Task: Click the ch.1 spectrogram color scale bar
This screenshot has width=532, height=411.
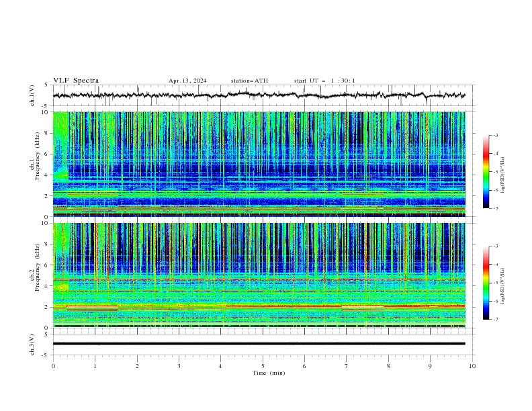Action: tap(486, 172)
